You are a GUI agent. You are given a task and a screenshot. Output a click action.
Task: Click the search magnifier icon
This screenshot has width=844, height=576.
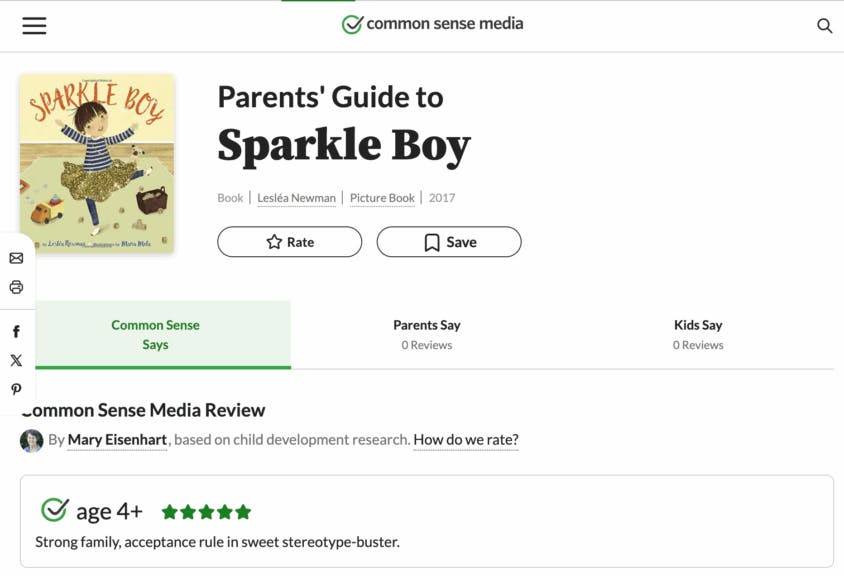pyautogui.click(x=824, y=26)
